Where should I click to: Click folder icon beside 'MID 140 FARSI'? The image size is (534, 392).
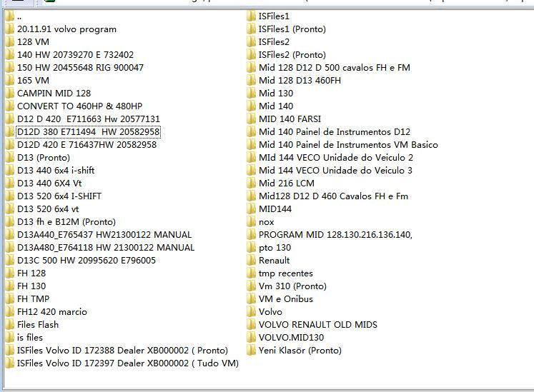(x=251, y=119)
